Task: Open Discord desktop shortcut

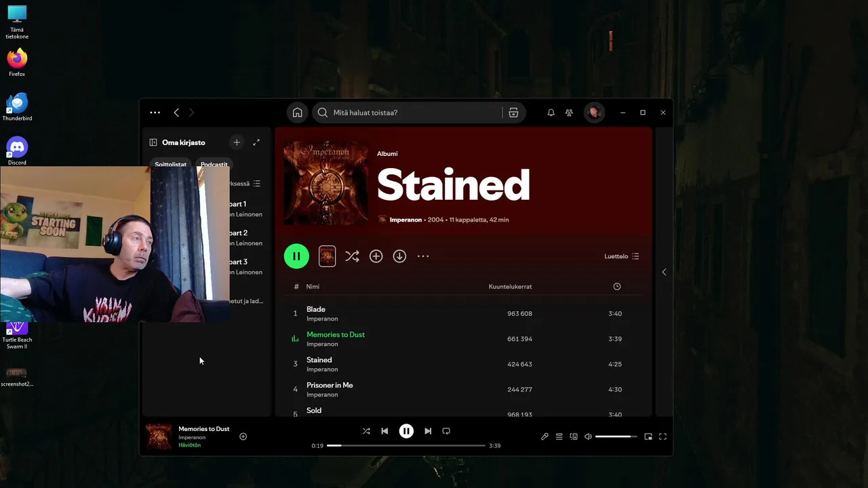Action: click(x=17, y=150)
